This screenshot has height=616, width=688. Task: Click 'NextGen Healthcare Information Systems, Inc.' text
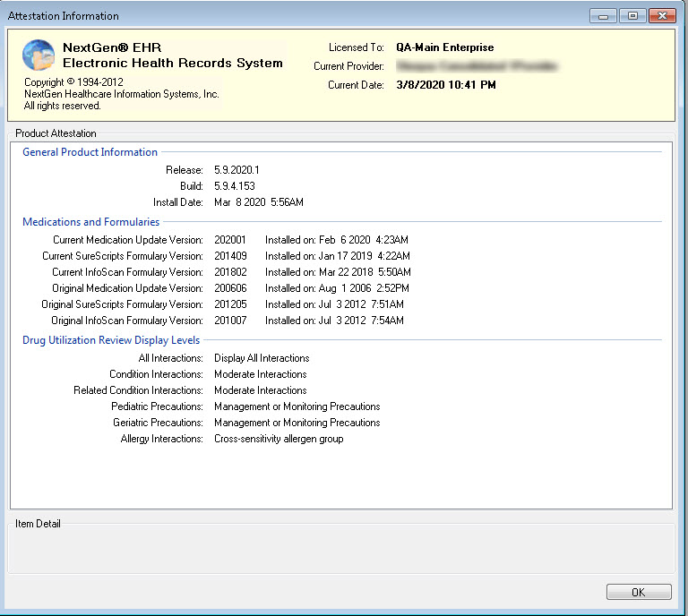click(122, 94)
